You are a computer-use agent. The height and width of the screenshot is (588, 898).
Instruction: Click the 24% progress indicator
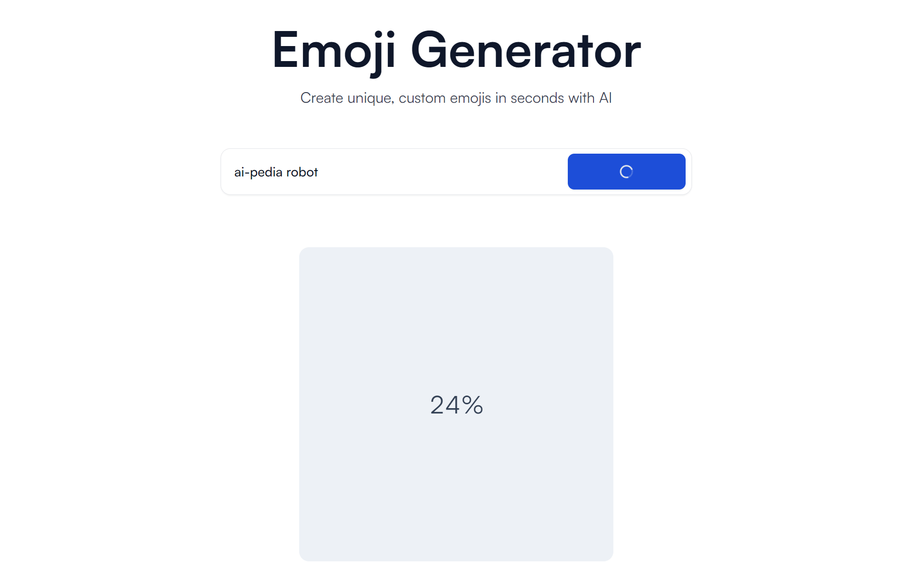tap(456, 405)
